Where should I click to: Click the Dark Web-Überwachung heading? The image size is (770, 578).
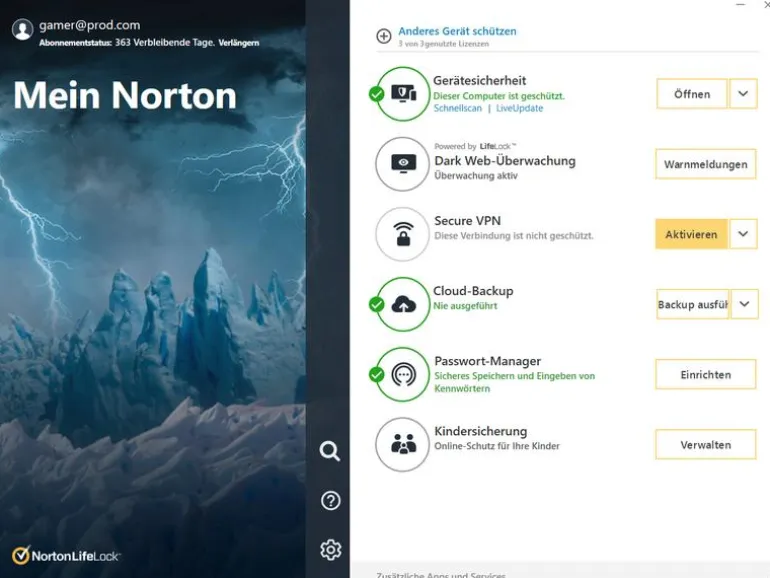click(505, 161)
